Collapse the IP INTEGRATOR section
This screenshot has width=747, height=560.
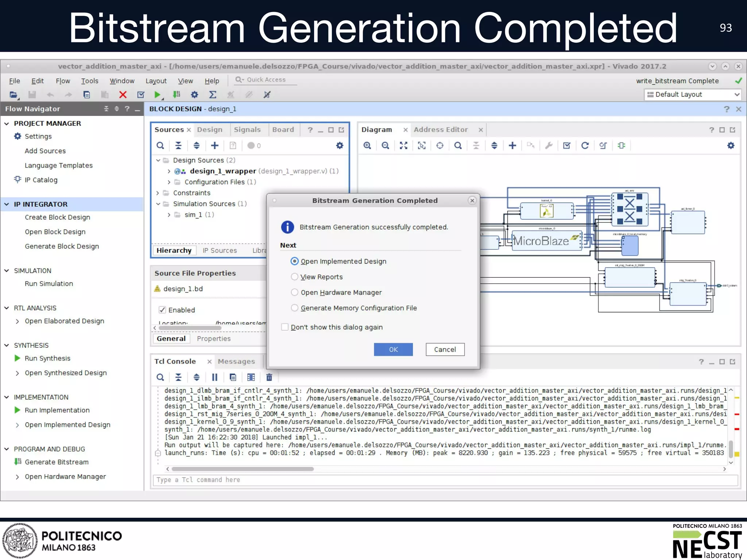7,205
